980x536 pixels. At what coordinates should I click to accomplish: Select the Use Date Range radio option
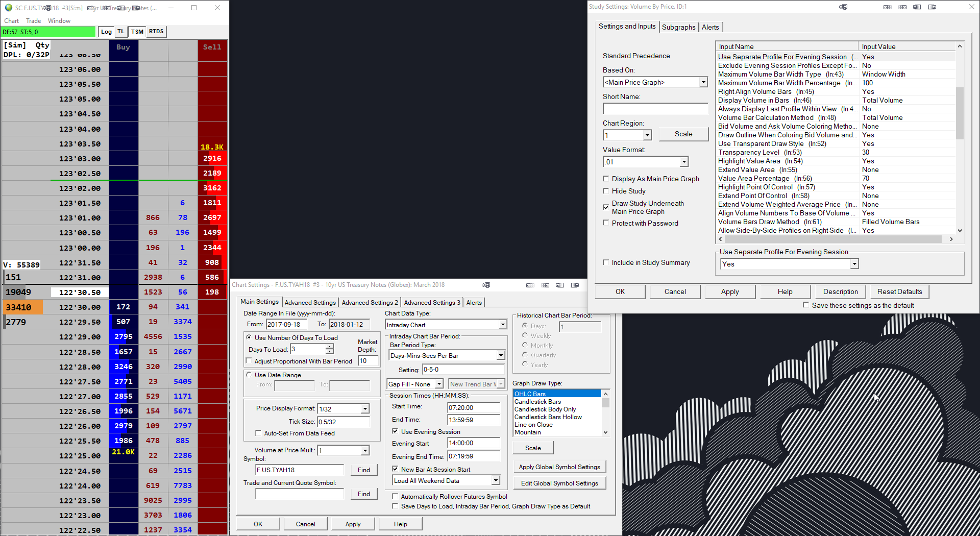pos(249,375)
